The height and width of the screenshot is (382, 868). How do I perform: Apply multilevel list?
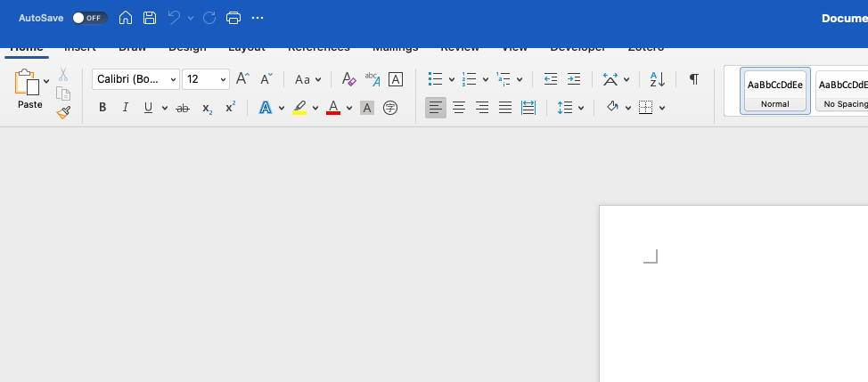coord(504,79)
